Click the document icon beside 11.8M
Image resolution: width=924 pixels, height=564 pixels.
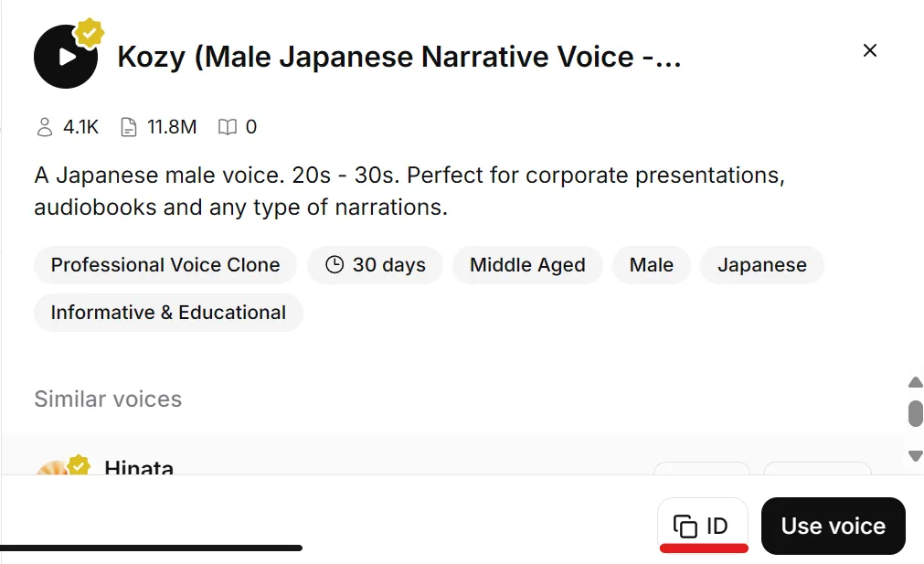(x=129, y=127)
